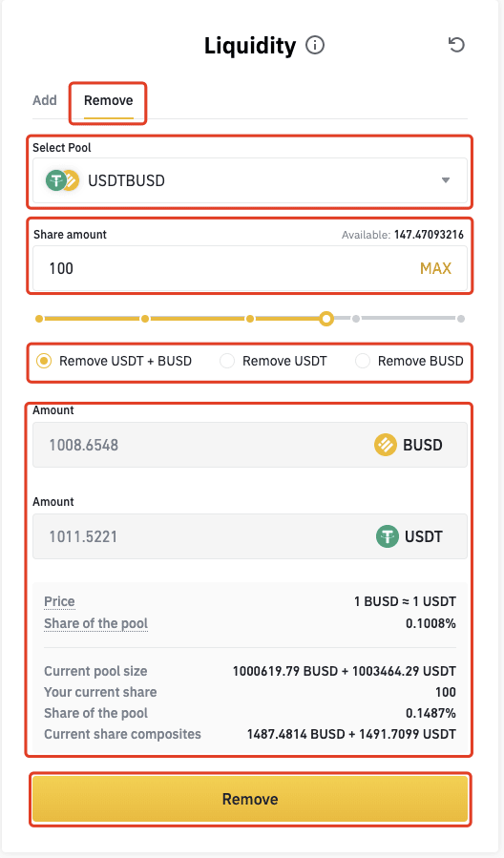This screenshot has width=504, height=858.
Task: Click the BUSD Amount field
Action: pyautogui.click(x=249, y=445)
